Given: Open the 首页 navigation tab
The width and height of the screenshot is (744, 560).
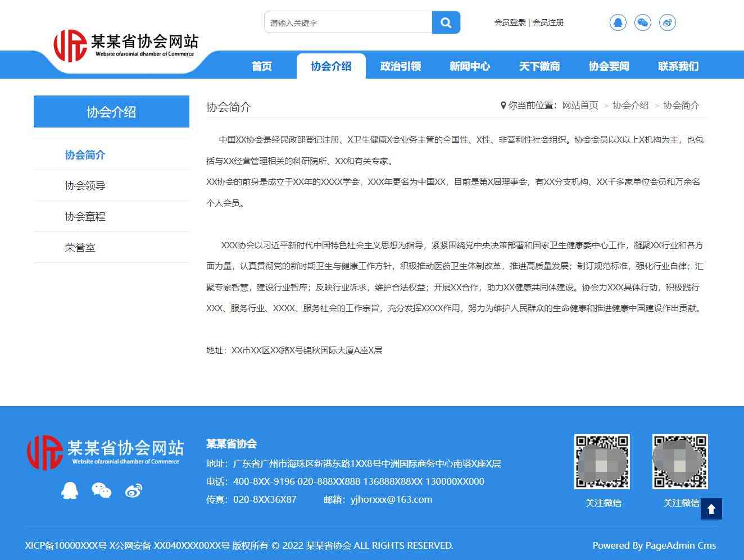Looking at the screenshot, I should pos(262,66).
